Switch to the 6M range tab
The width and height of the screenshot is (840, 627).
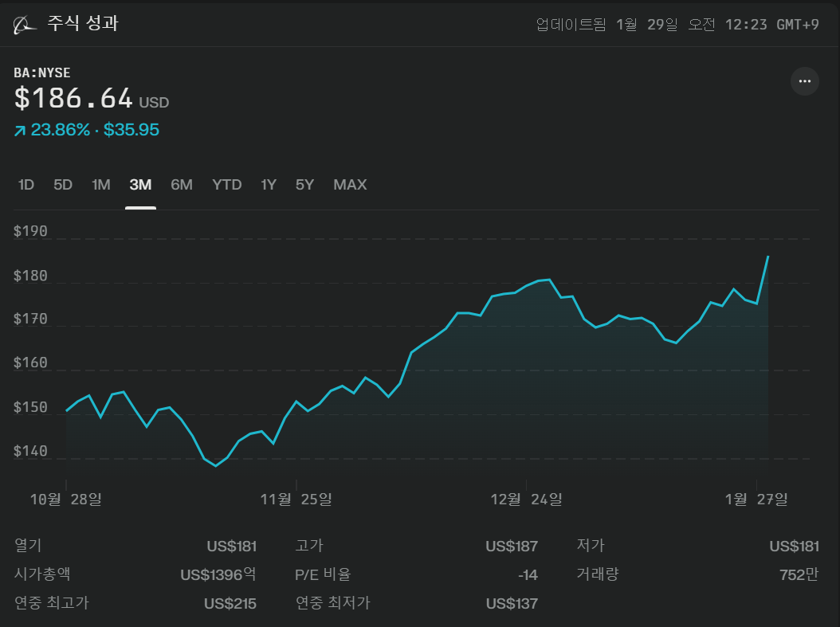click(x=182, y=185)
